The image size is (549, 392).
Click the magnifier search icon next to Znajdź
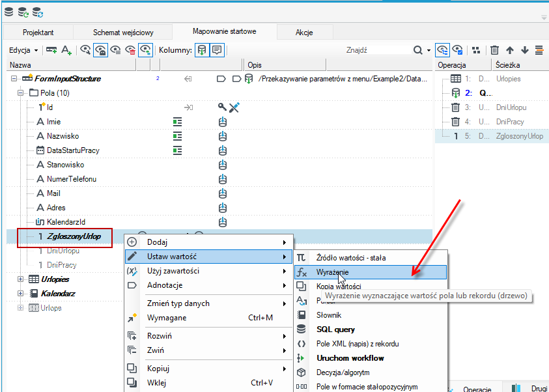click(417, 50)
